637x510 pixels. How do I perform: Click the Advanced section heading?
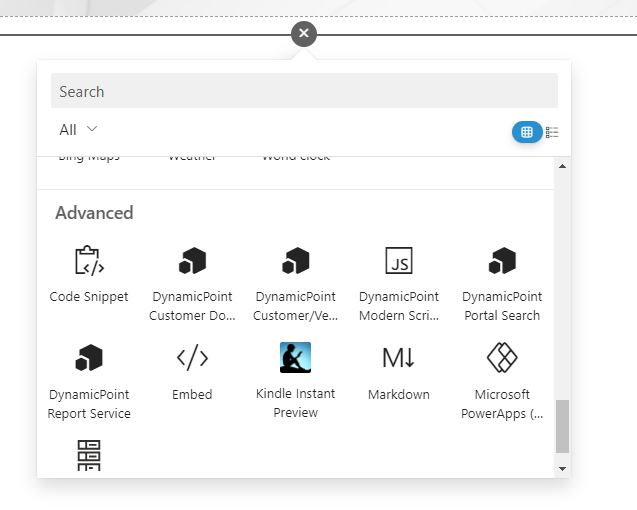(x=94, y=213)
